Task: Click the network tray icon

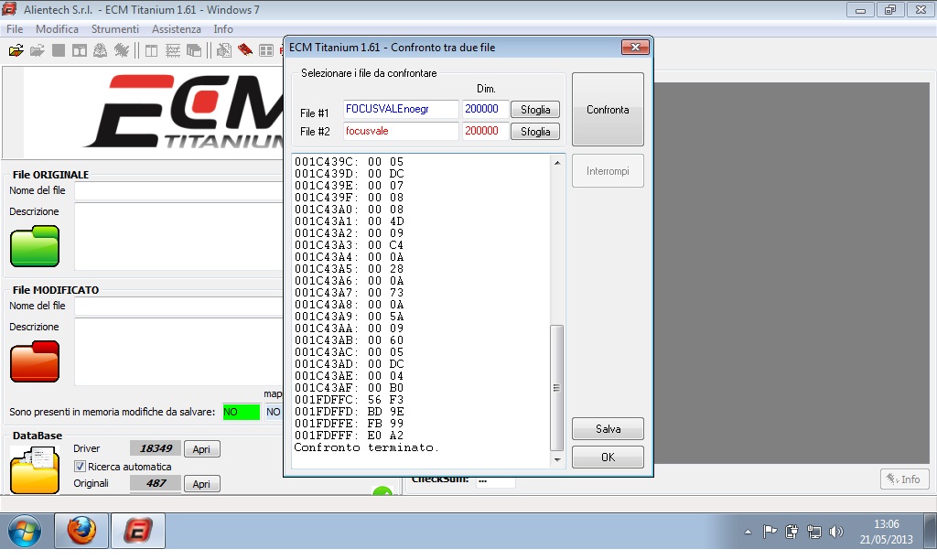Action: (x=813, y=532)
